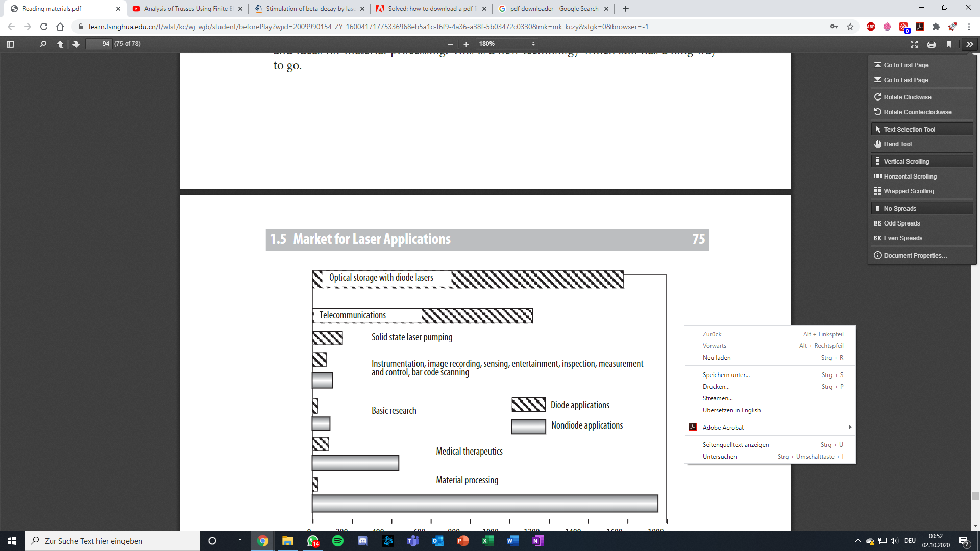Click Speichern unter option in context menu
980x551 pixels.
726,375
